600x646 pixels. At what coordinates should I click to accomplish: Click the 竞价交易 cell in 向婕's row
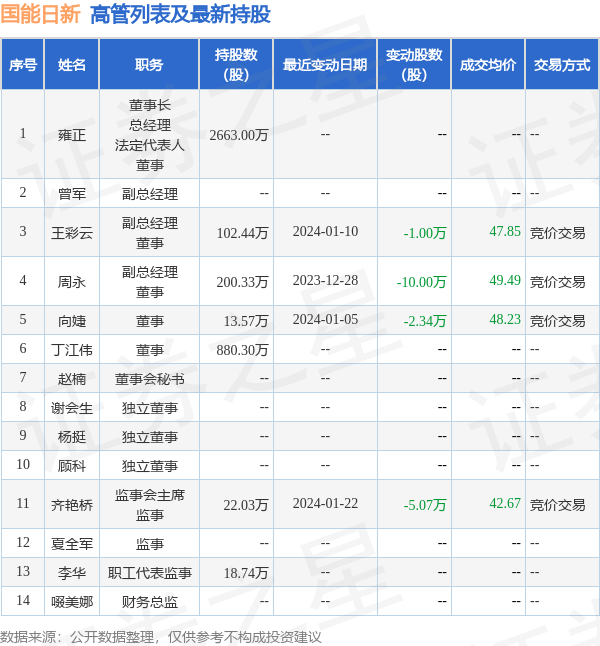557,321
